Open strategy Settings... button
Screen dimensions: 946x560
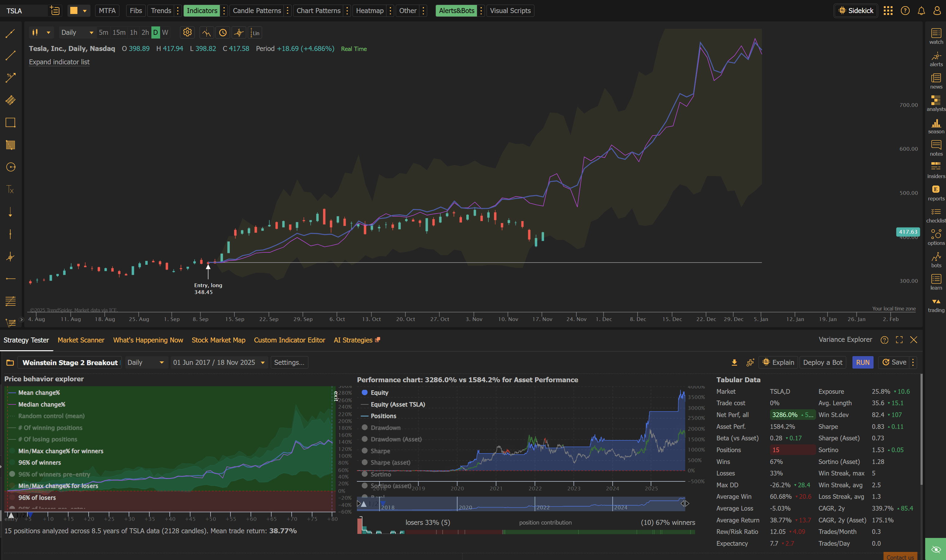289,362
